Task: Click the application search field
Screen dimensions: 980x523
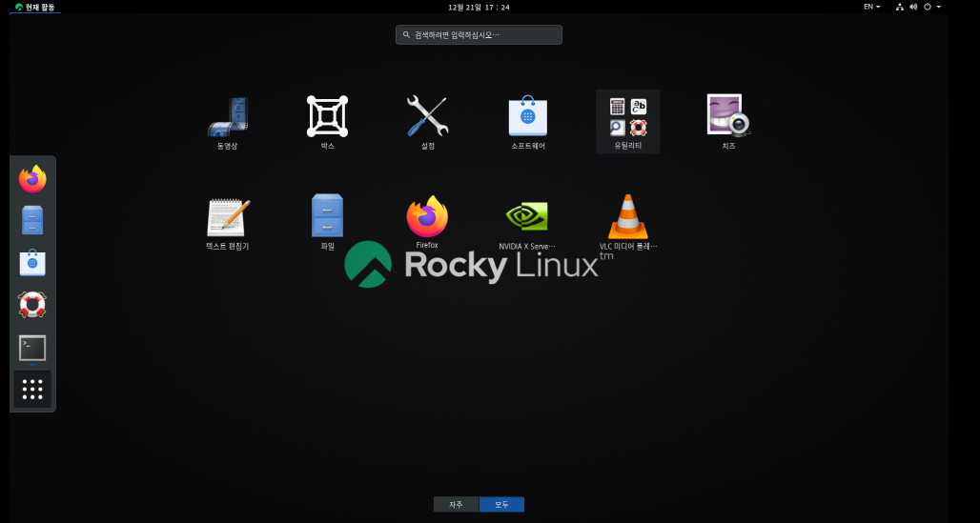Action: pos(479,35)
